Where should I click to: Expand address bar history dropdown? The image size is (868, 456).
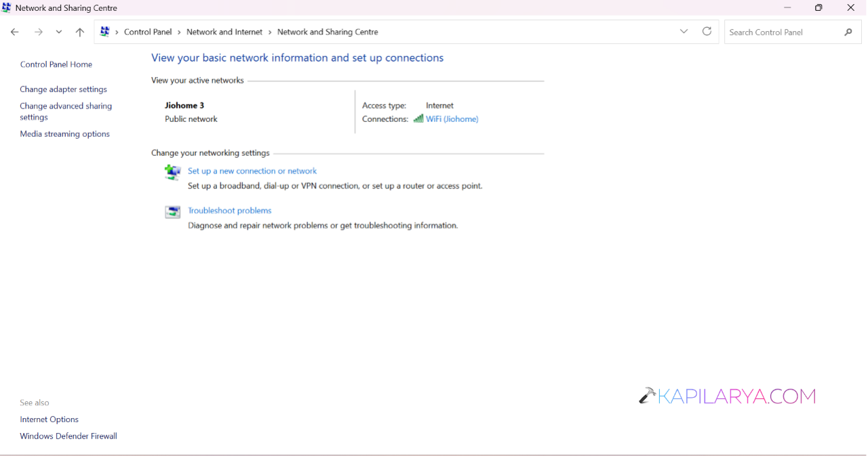[x=684, y=31]
